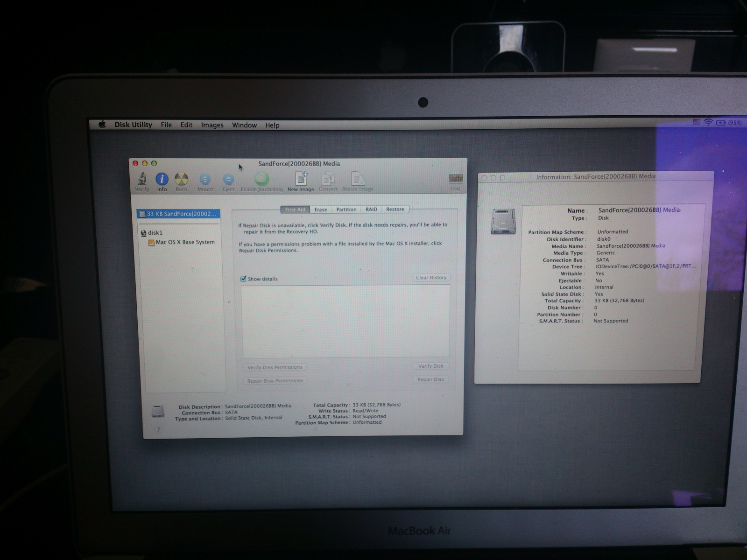The height and width of the screenshot is (560, 747).
Task: Toggle the Show details checkbox
Action: pos(243,279)
